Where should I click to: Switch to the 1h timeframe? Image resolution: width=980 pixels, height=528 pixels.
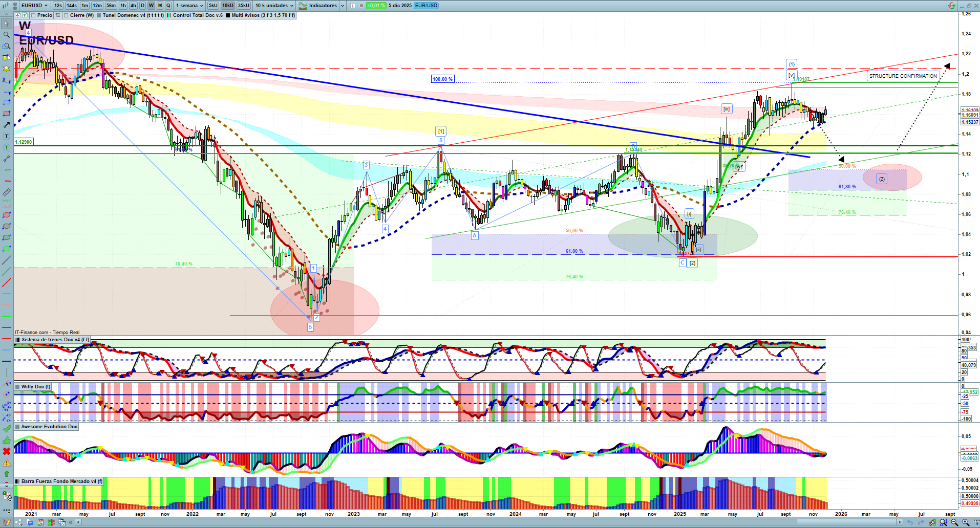coord(123,6)
